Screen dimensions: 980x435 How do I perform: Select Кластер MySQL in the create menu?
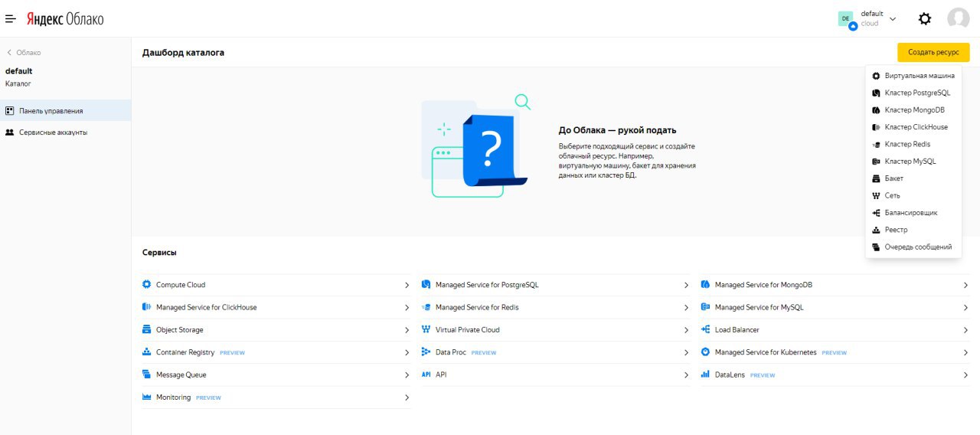click(913, 162)
